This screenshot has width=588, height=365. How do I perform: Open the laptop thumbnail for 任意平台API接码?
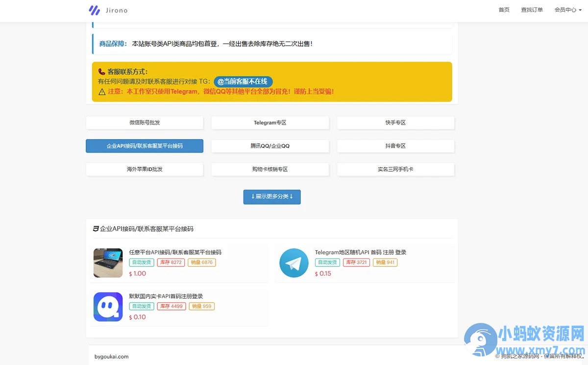[x=108, y=263]
